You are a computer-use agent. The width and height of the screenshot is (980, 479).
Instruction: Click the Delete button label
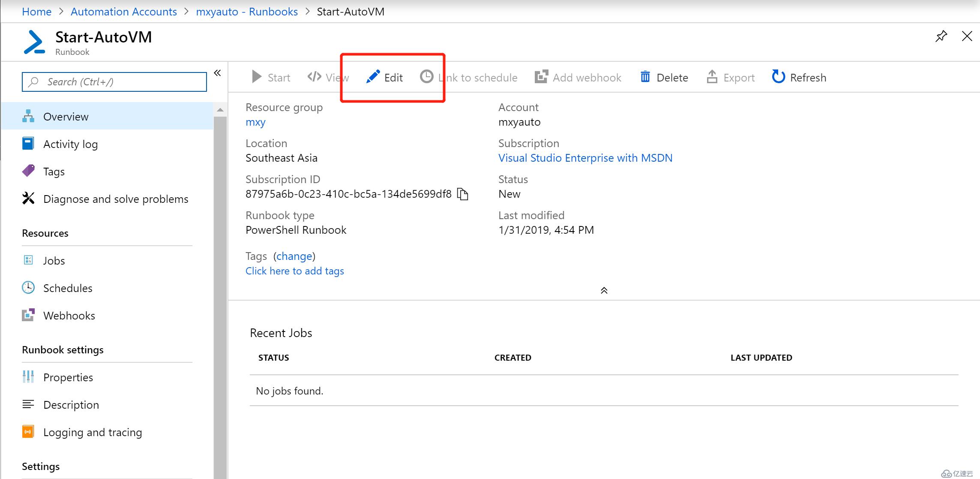[672, 78]
